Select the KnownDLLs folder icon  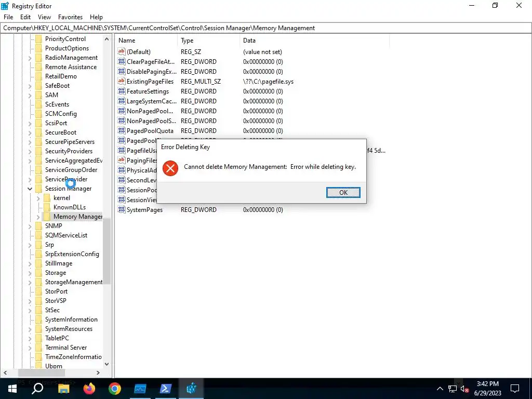point(47,207)
